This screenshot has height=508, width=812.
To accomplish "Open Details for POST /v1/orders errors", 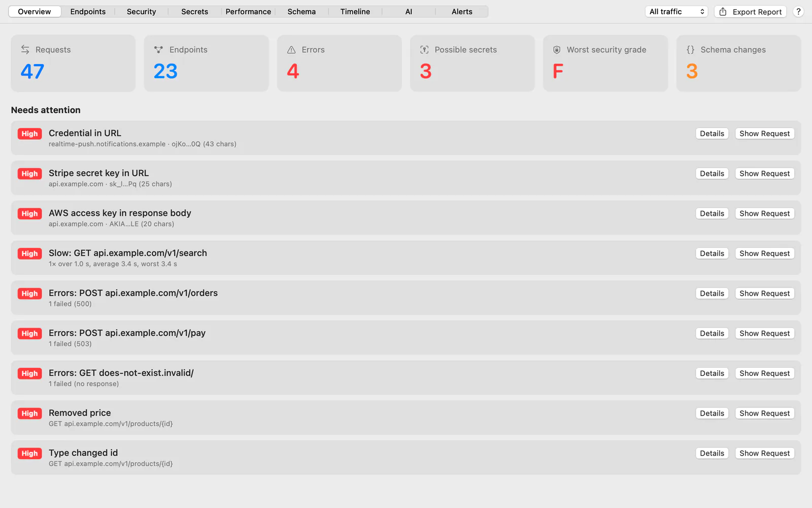I will click(x=712, y=294).
